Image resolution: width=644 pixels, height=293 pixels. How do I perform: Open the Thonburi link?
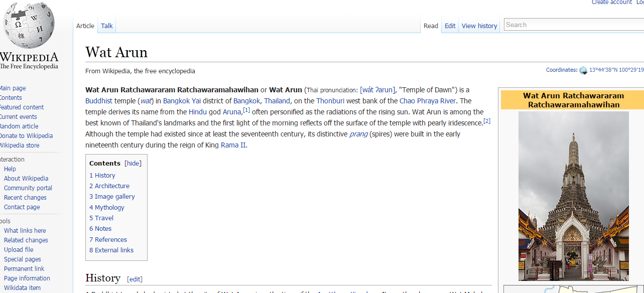click(330, 101)
